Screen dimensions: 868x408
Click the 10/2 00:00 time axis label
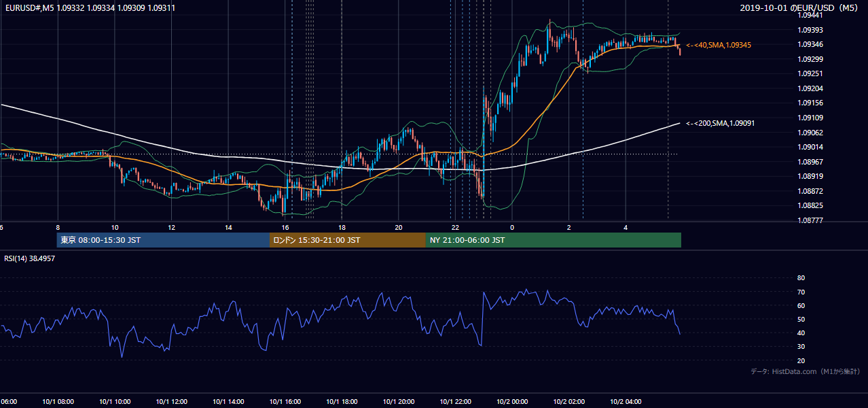(x=512, y=402)
